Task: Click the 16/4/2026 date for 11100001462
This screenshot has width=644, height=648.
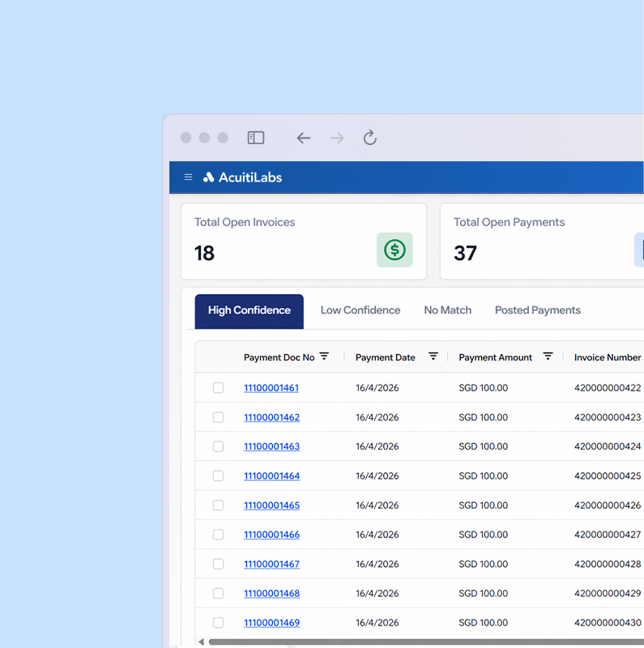Action: pos(377,417)
